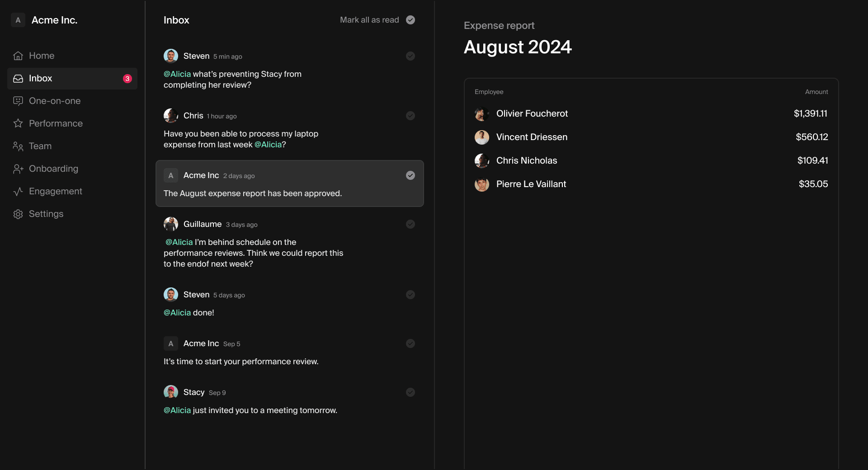Mark Steven's 5-minute-old message as read
This screenshot has height=470, width=868.
pos(410,56)
